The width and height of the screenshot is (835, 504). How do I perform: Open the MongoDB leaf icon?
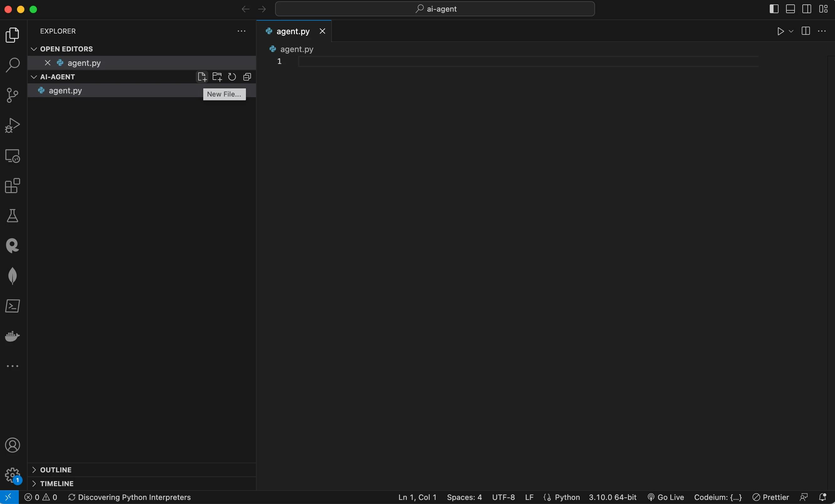(x=13, y=276)
